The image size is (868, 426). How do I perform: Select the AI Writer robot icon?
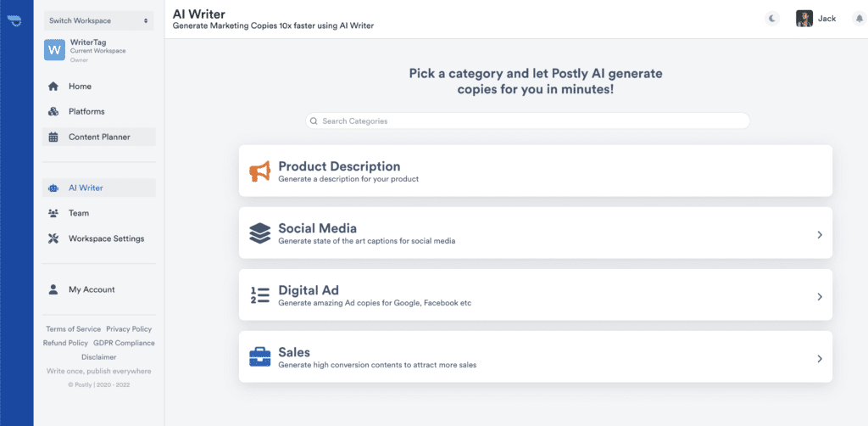point(53,188)
